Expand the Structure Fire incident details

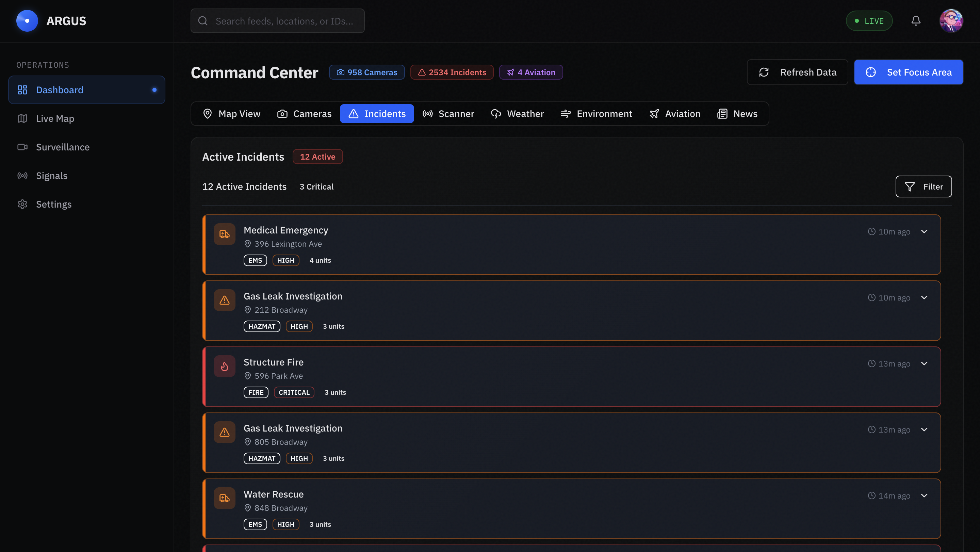tap(924, 364)
